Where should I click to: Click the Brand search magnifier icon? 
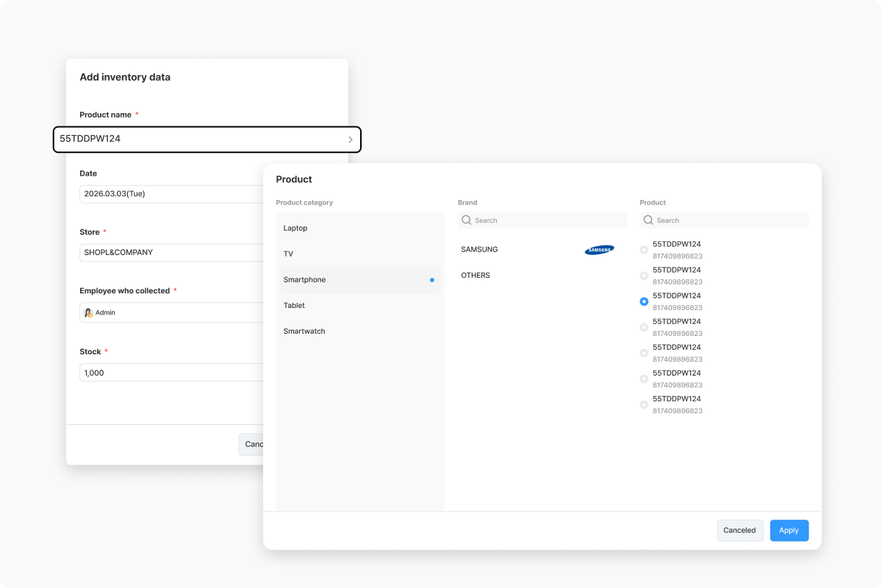pos(466,220)
